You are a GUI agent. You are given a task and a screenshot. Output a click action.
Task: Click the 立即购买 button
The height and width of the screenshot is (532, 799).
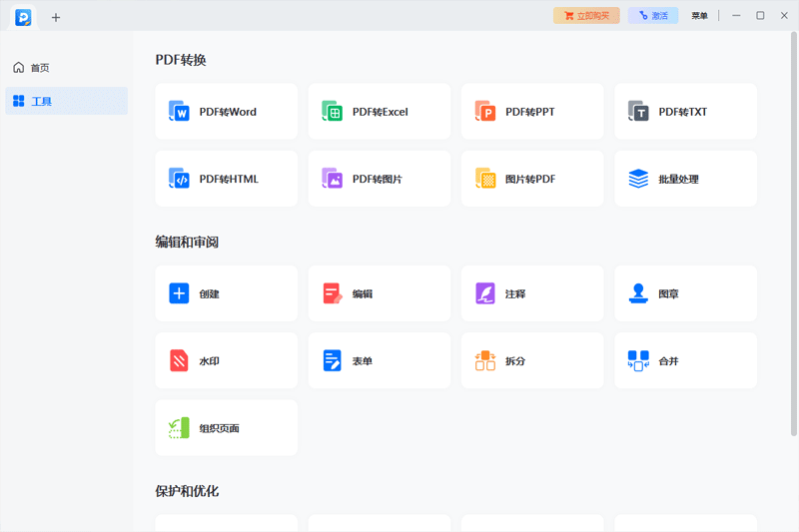(586, 16)
